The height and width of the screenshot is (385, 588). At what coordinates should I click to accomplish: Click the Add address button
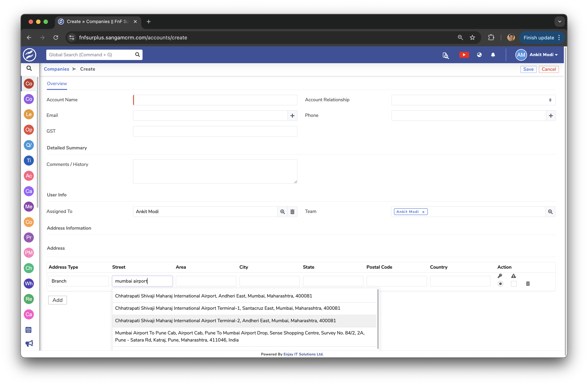tap(57, 300)
